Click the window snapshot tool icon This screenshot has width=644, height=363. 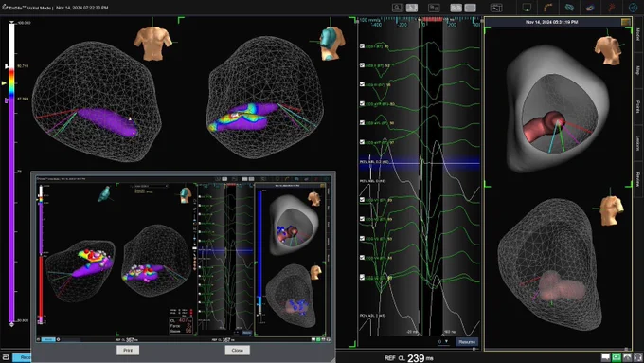coord(496,8)
